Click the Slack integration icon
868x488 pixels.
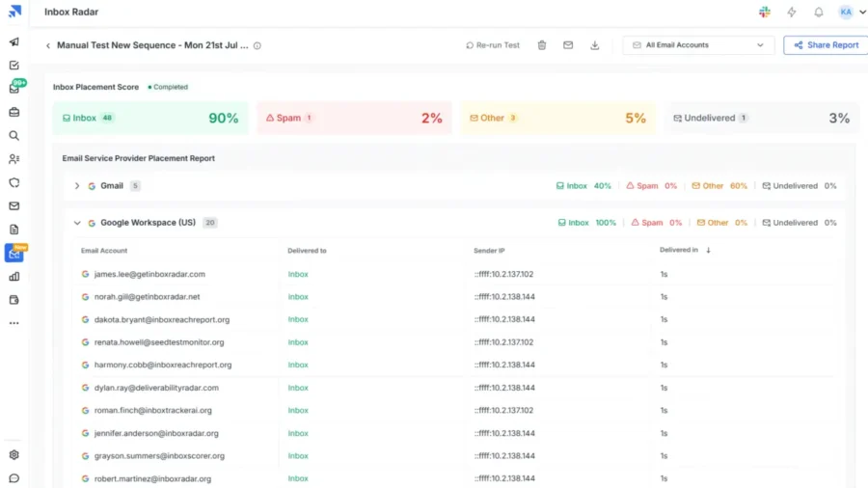click(765, 13)
